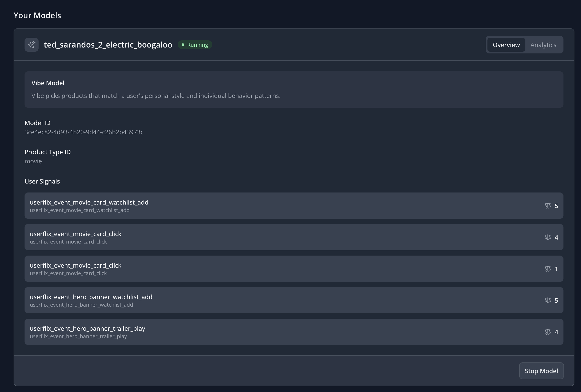Click the model name ted_sarandos_2_electric_boogaloo
This screenshot has height=392, width=581.
click(x=108, y=45)
